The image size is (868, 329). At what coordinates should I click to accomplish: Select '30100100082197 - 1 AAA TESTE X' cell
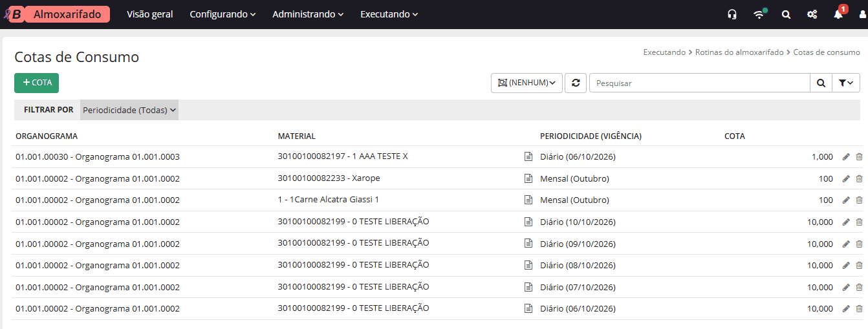[x=343, y=156]
